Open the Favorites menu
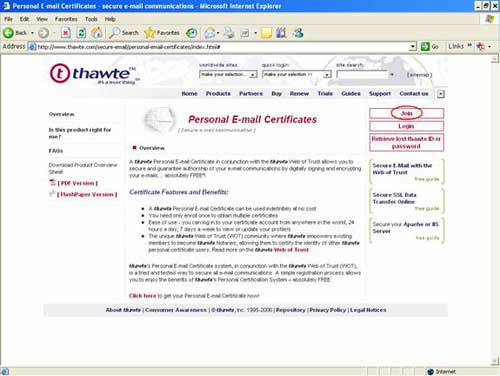This screenshot has height=376, width=500. [66, 19]
